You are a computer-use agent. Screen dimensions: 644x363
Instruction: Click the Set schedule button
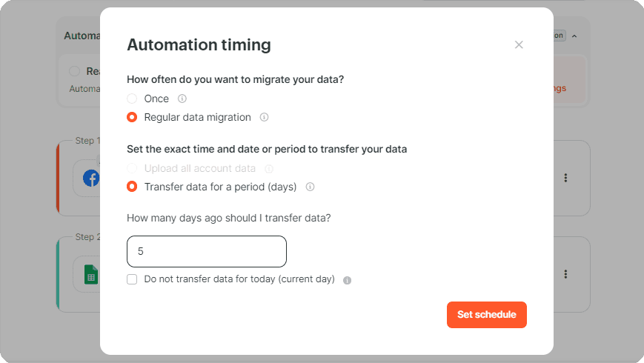[x=487, y=315]
